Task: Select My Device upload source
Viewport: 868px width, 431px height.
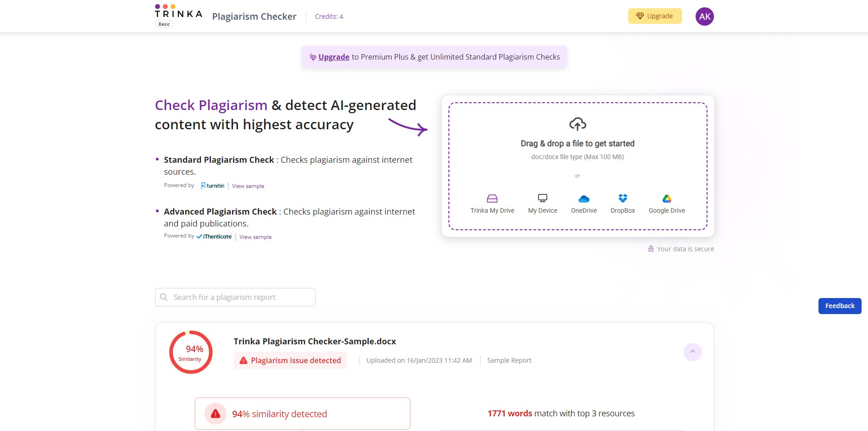Action: pyautogui.click(x=542, y=204)
